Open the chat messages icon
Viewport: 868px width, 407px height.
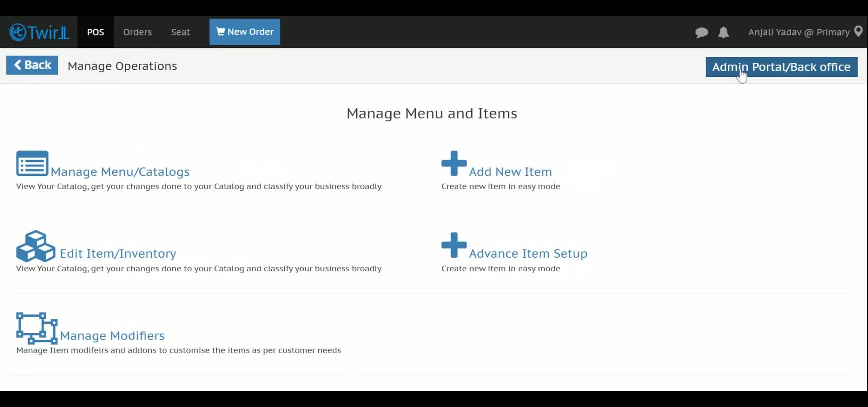pyautogui.click(x=702, y=33)
